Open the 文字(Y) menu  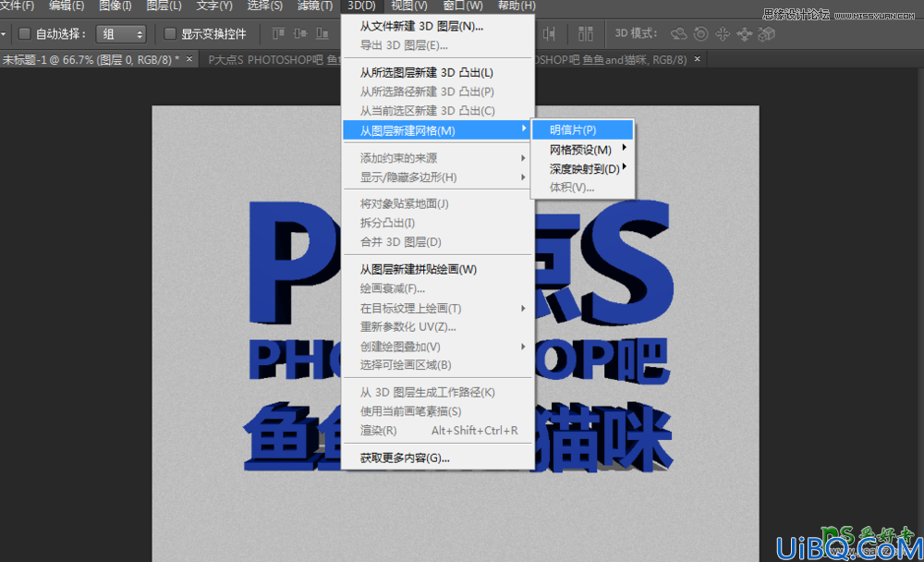(x=214, y=6)
